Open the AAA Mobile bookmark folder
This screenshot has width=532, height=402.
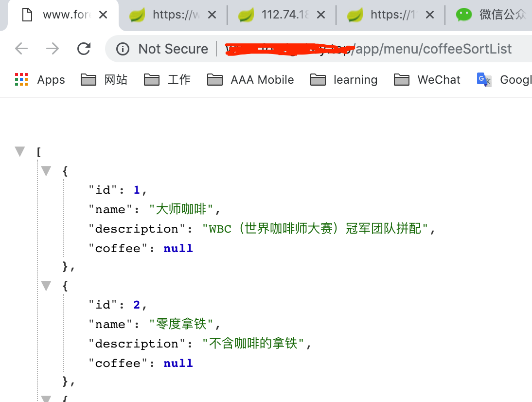[250, 80]
